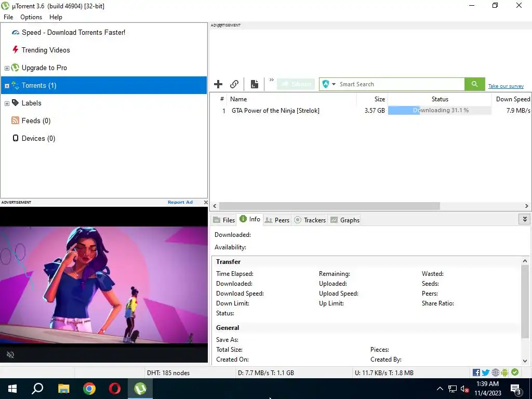Image resolution: width=532 pixels, height=399 pixels.
Task: Click the info pane scroll up arrow
Action: [525, 261]
